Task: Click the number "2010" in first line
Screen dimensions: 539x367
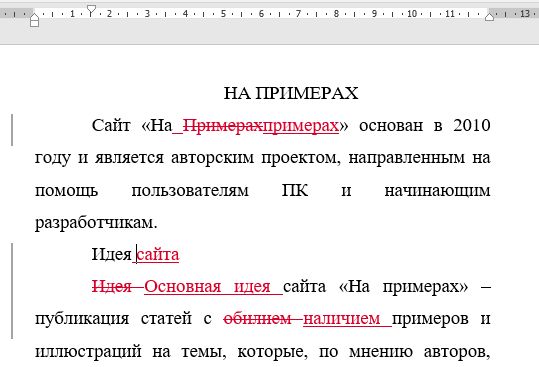Action: pyautogui.click(x=472, y=125)
